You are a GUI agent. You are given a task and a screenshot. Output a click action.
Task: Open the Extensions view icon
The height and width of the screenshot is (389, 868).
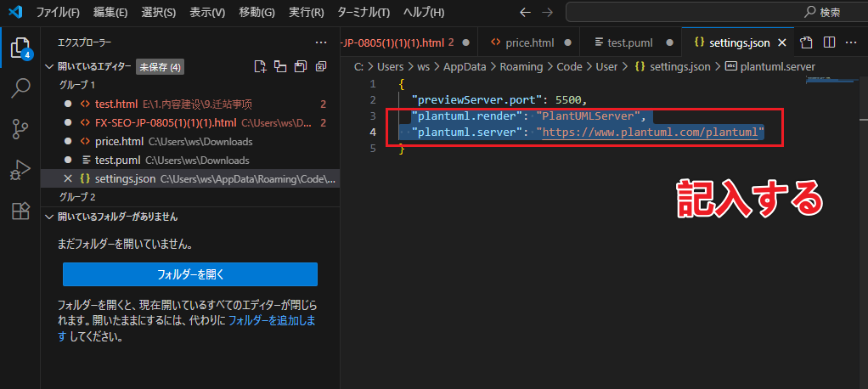[20, 211]
